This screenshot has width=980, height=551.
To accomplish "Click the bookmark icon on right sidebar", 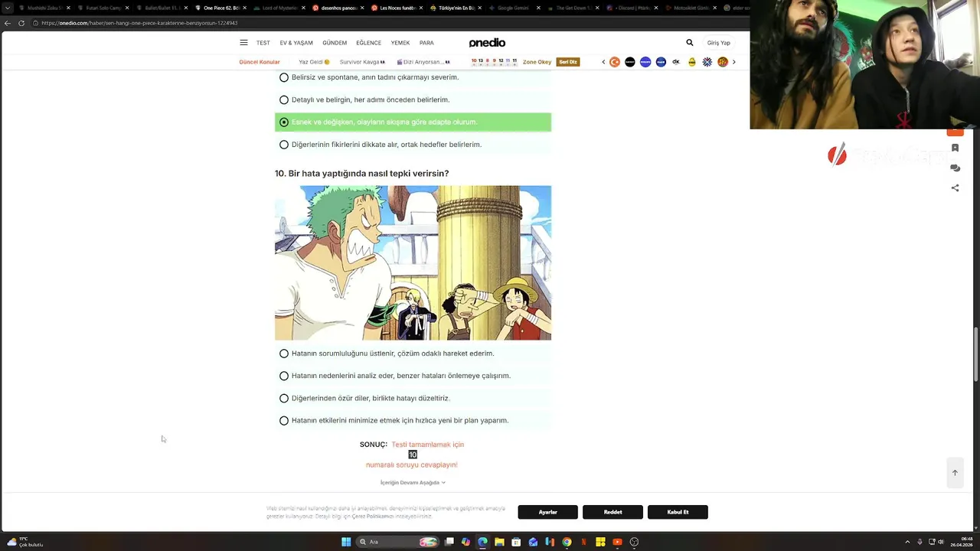I will click(x=955, y=148).
